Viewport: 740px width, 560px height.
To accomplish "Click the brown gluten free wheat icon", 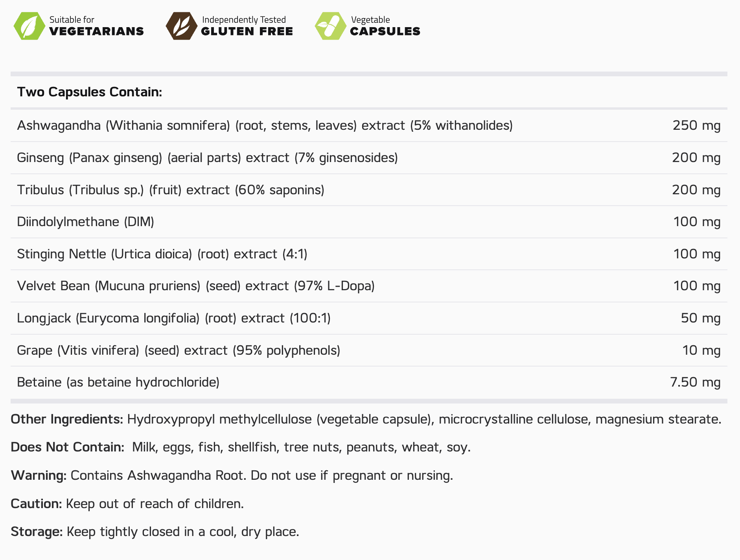I will pyautogui.click(x=181, y=26).
